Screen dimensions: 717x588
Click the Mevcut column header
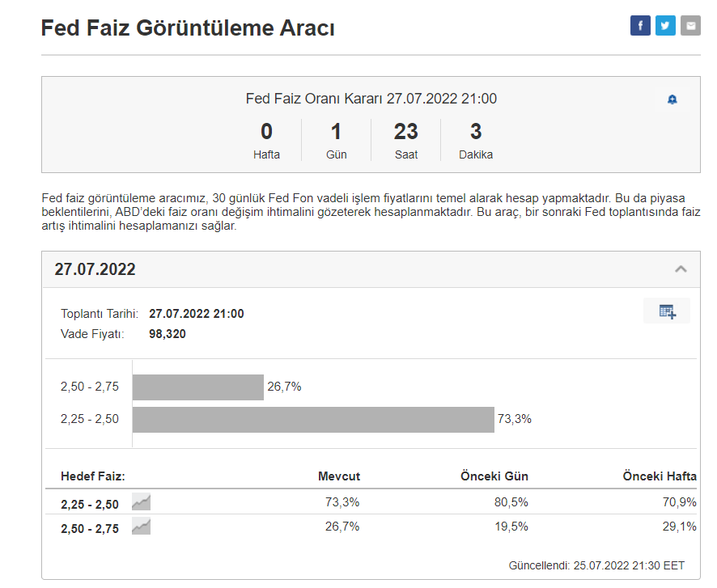338,476
